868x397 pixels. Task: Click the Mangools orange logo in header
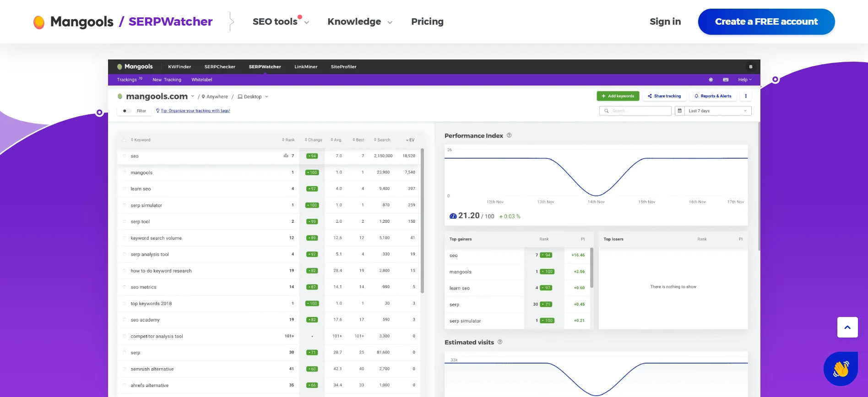[x=39, y=22]
